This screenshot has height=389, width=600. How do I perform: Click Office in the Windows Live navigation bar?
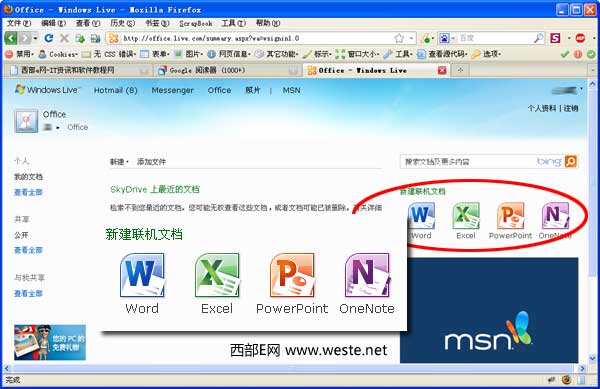coord(219,90)
